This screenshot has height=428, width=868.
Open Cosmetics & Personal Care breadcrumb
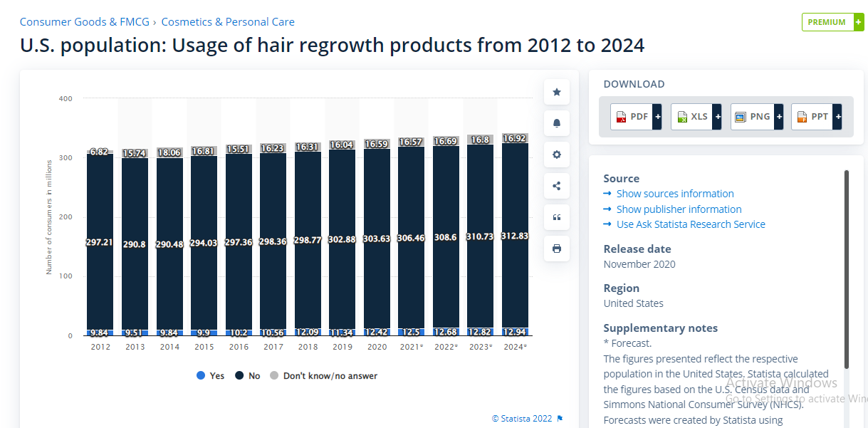click(228, 22)
